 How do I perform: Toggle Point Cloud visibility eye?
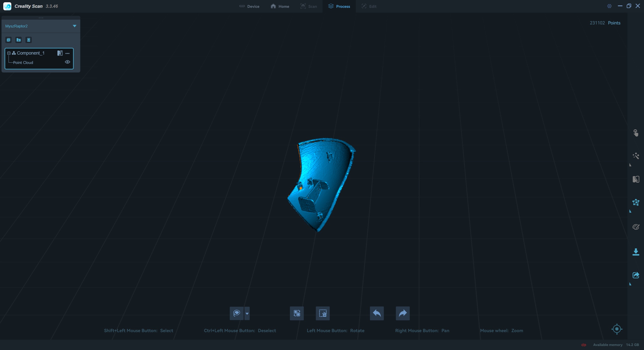[x=67, y=62]
